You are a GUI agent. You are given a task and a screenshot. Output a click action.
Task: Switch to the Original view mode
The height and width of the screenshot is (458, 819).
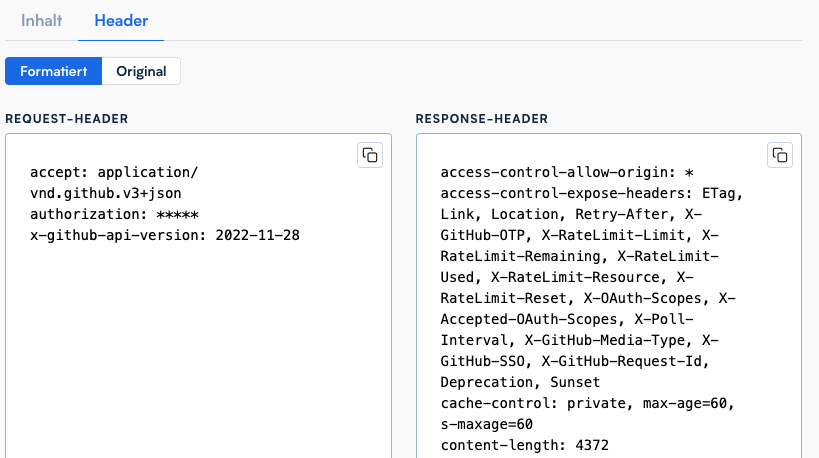coord(141,71)
